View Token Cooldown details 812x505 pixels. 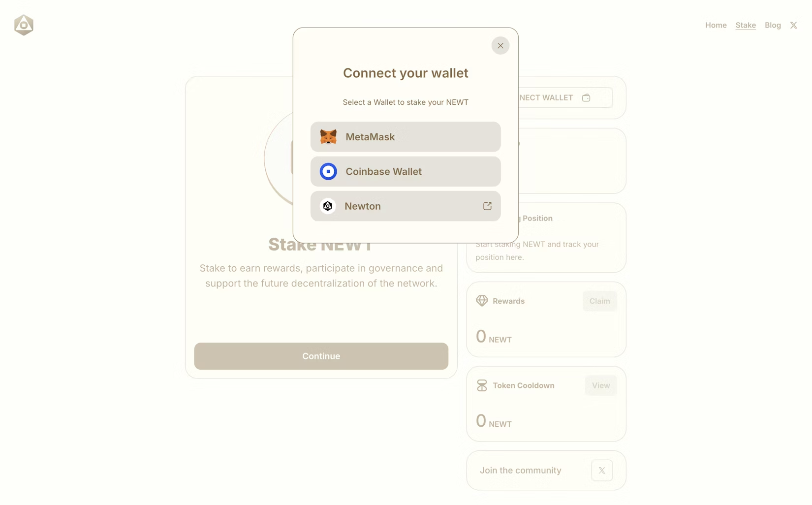point(600,385)
